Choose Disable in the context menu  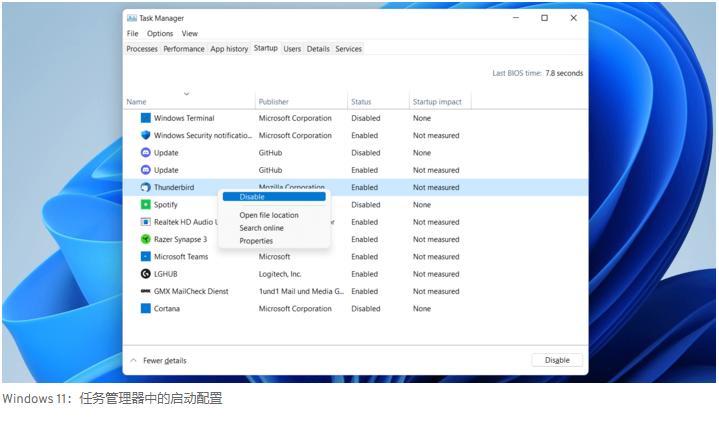[x=274, y=197]
